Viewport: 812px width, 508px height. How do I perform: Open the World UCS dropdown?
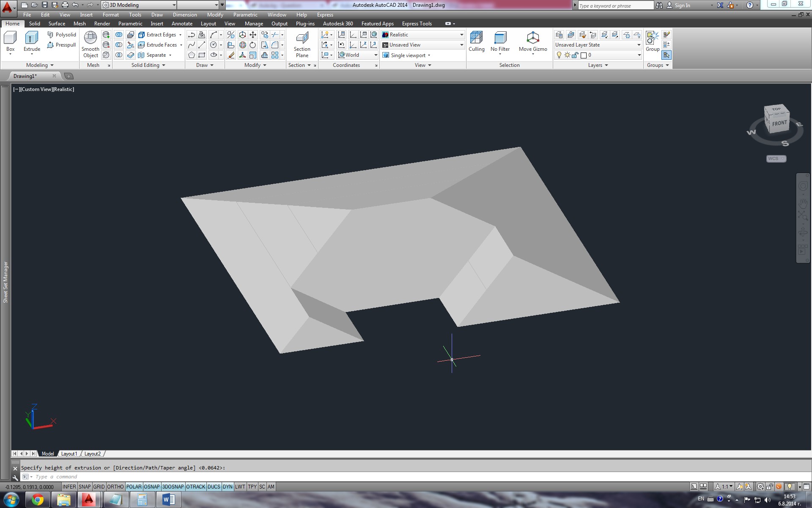tap(357, 55)
